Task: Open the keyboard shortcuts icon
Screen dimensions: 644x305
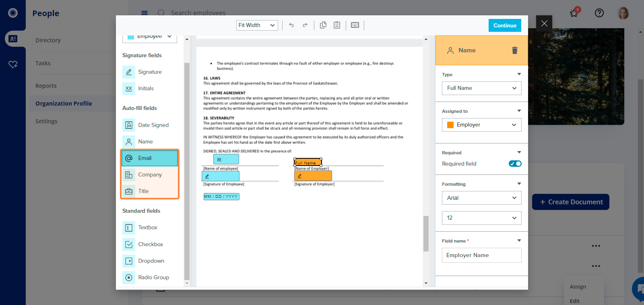Action: click(355, 25)
